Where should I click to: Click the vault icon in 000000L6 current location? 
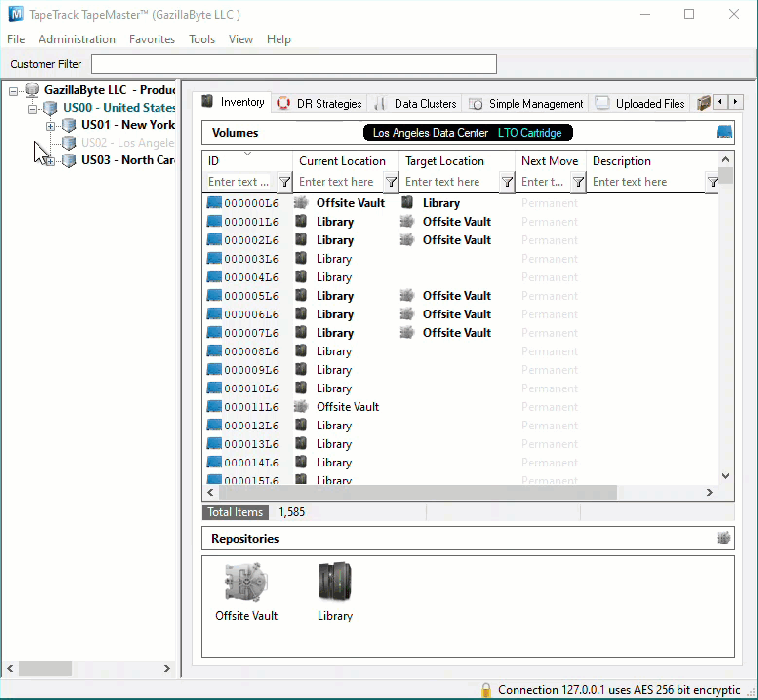click(x=301, y=203)
